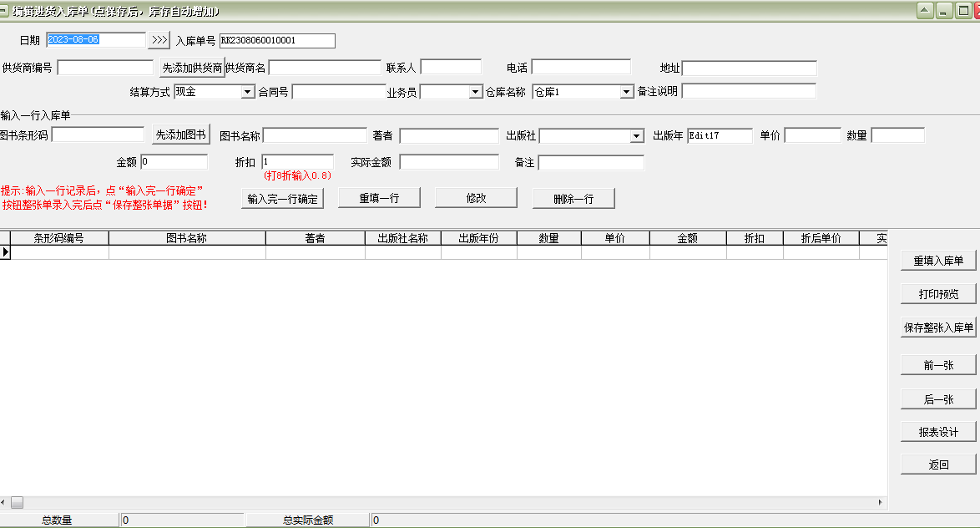Click the horizontal scrollbar thumb
Viewport: 980px width, 528px height.
(x=17, y=502)
